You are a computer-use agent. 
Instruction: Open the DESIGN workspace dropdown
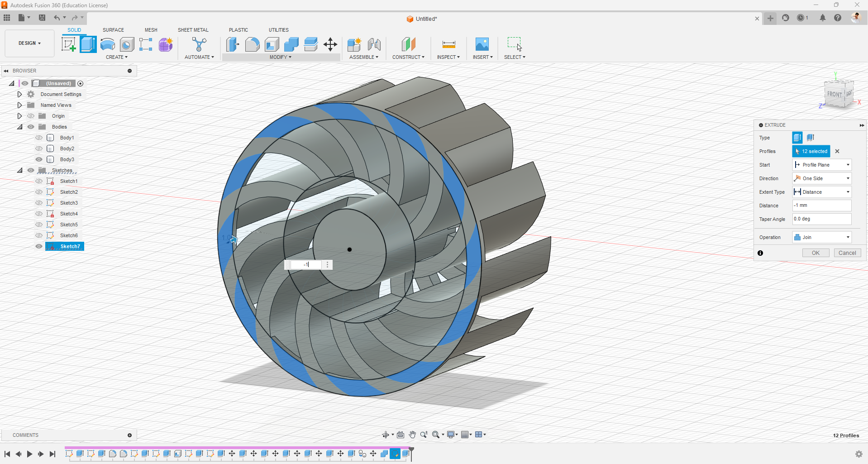pos(29,43)
